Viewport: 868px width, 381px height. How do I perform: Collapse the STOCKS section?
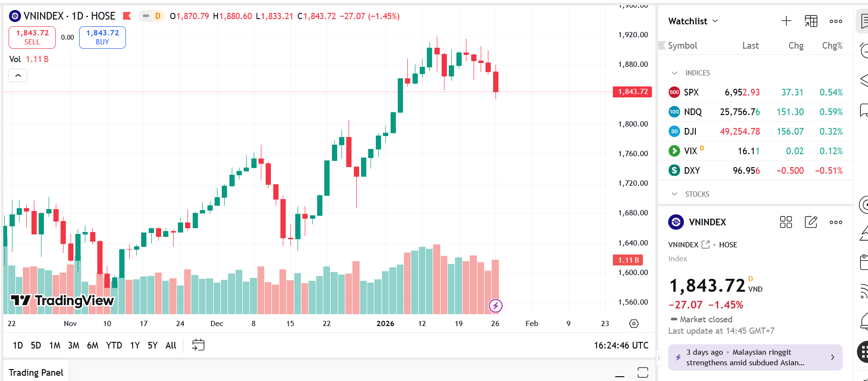click(x=674, y=194)
